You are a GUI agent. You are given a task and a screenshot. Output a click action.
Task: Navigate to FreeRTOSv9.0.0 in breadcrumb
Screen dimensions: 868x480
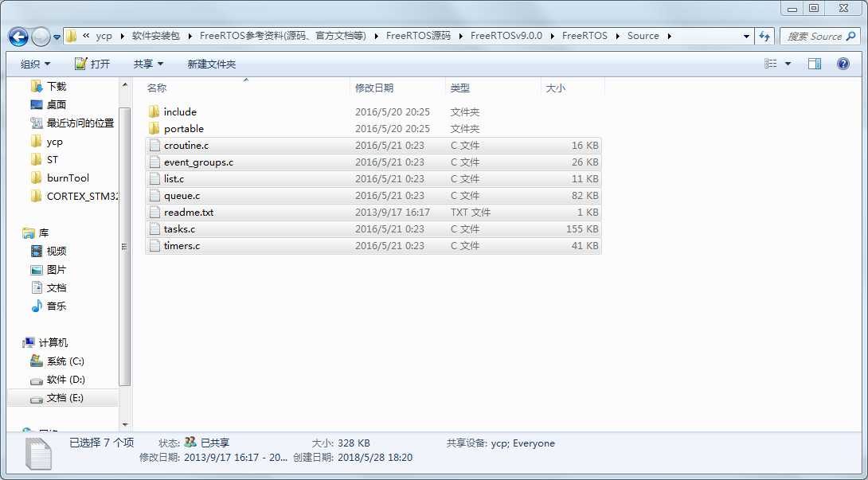(506, 36)
